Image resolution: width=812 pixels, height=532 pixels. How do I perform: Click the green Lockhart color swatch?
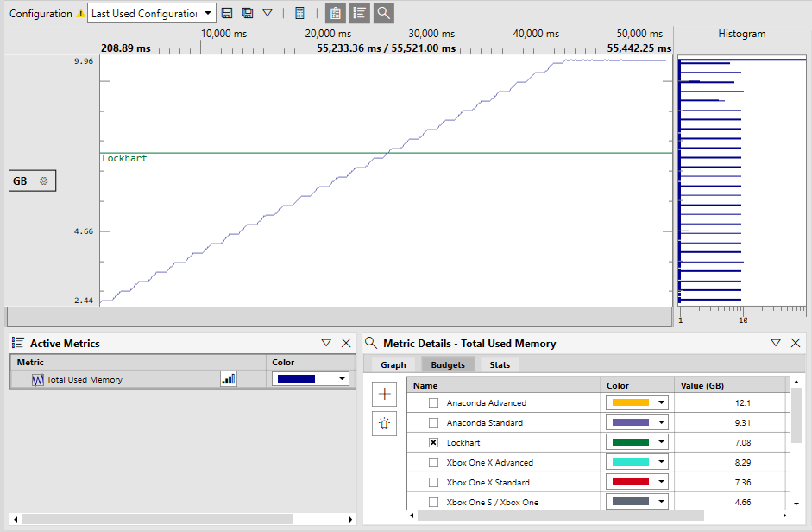tap(630, 442)
